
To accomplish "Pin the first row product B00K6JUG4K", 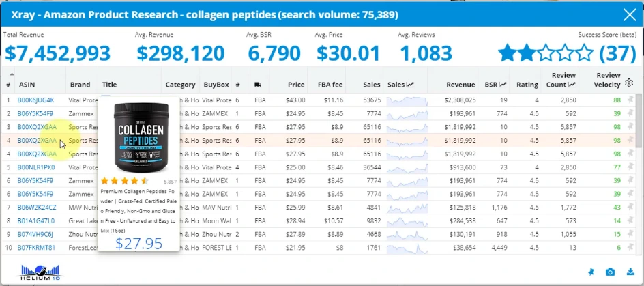I will (630, 100).
